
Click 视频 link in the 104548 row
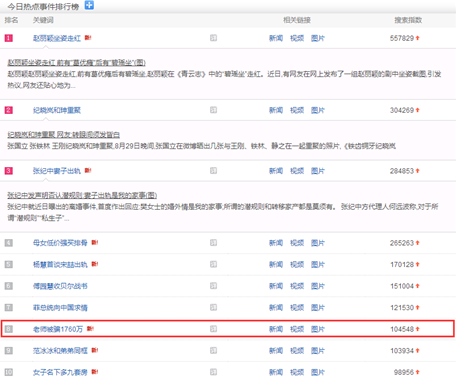297,329
